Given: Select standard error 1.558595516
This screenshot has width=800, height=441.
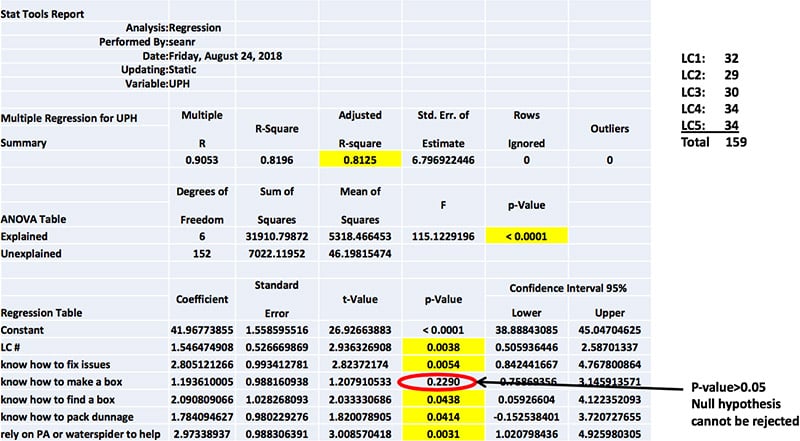Looking at the screenshot, I should click(x=277, y=330).
